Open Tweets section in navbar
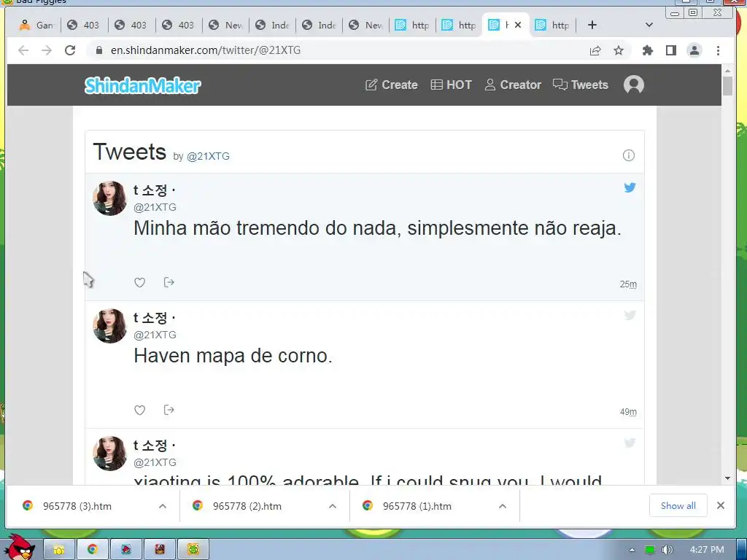The height and width of the screenshot is (560, 747). (x=580, y=85)
